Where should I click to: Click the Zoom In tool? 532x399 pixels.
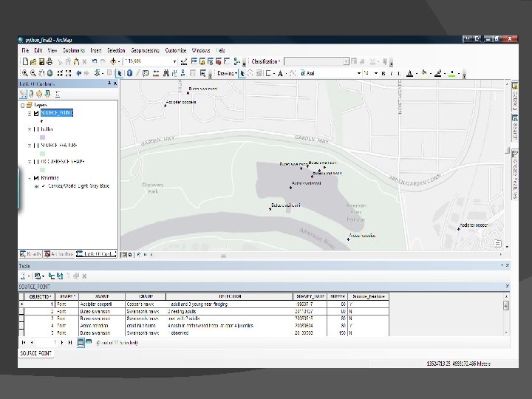[x=24, y=73]
